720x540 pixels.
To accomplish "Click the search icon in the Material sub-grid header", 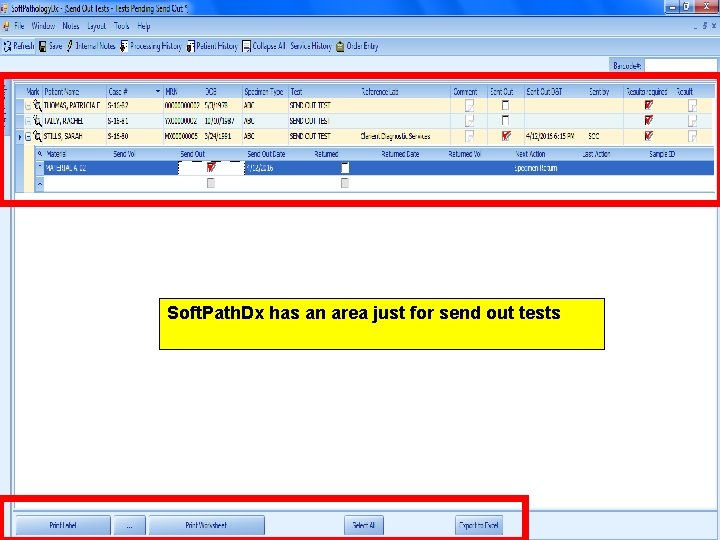I will click(39, 154).
